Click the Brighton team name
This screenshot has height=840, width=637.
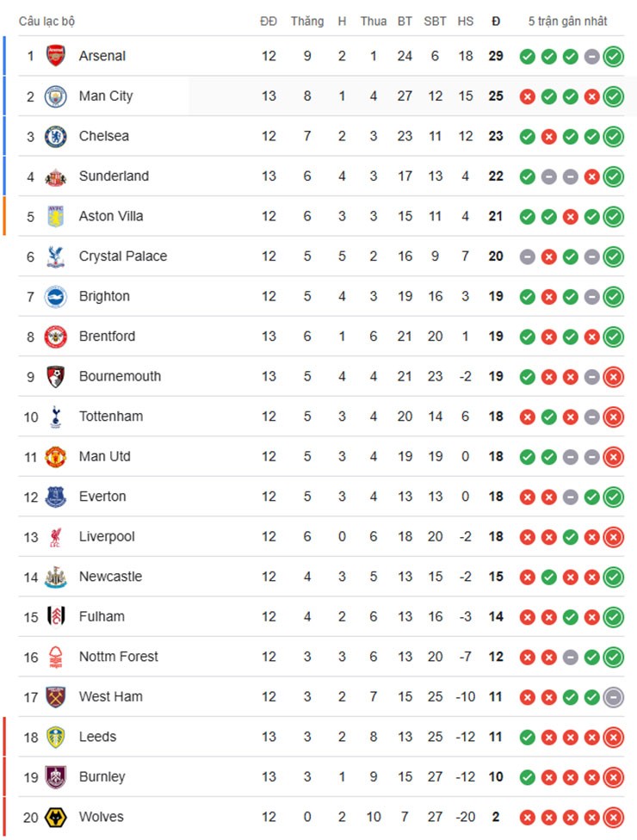tap(104, 296)
